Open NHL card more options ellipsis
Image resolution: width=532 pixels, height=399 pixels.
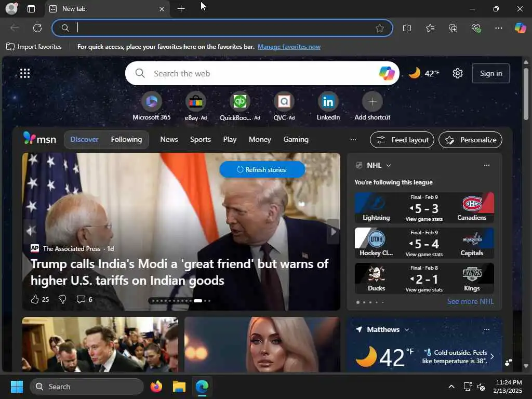point(486,165)
